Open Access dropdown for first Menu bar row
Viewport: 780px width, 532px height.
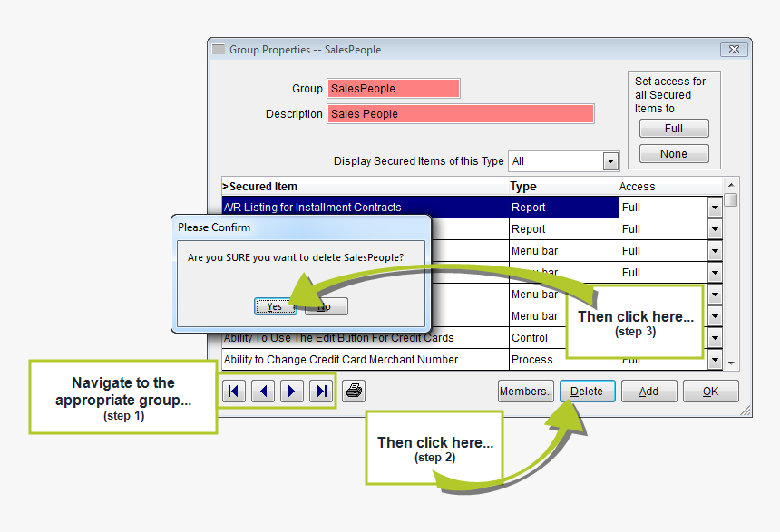(715, 251)
